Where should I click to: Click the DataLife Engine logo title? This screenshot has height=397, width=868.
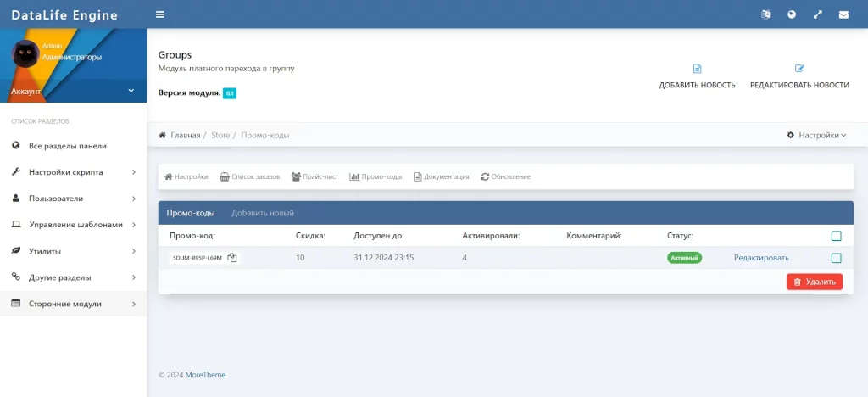[64, 15]
